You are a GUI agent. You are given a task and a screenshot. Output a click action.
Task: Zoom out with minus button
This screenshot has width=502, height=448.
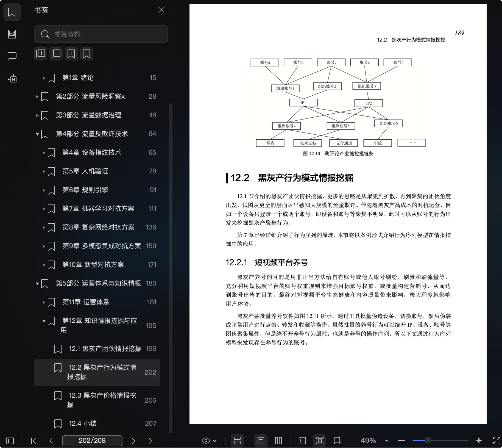point(401,441)
